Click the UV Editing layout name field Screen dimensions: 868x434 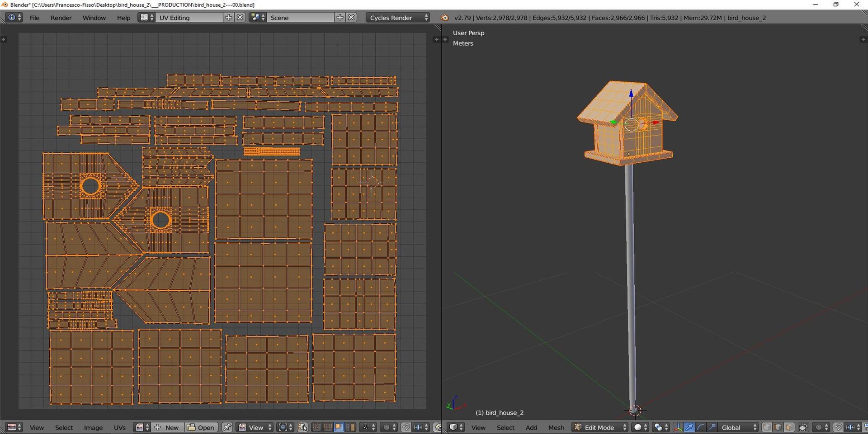point(190,18)
